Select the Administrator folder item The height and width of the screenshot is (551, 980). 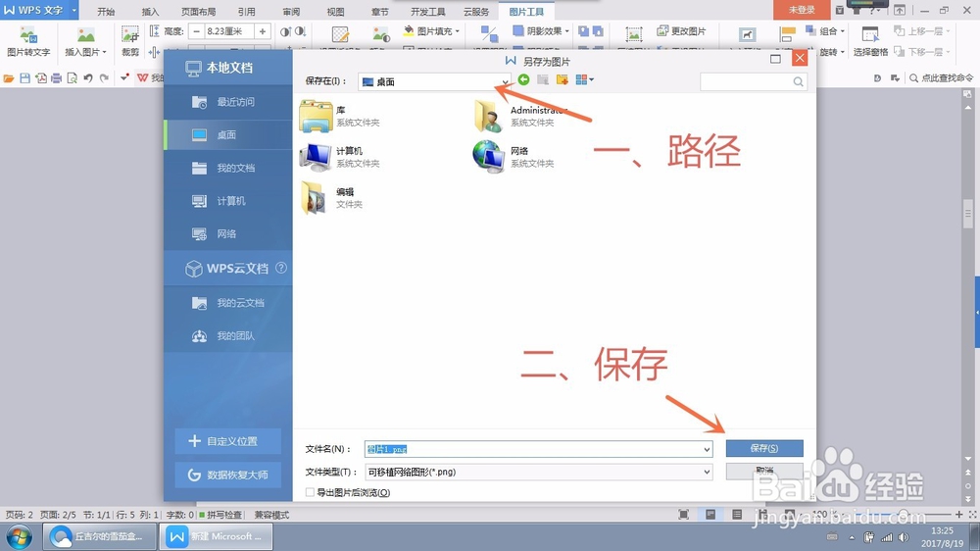[x=520, y=116]
